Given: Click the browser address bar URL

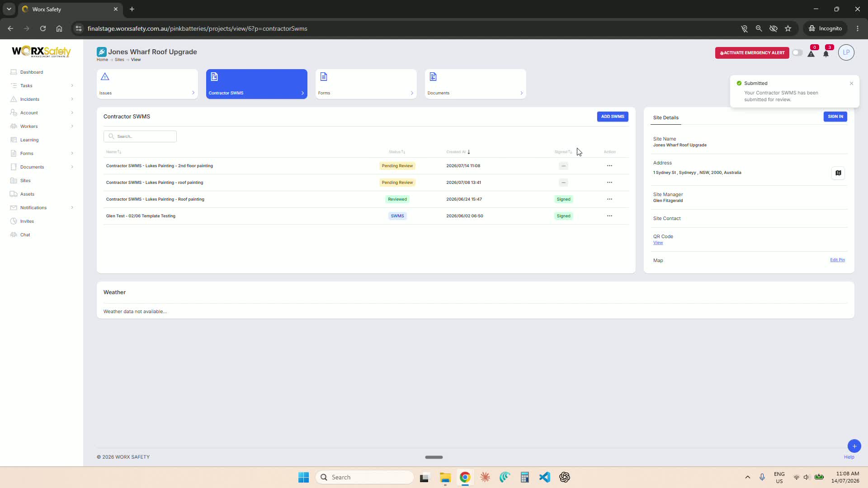Looking at the screenshot, I should [x=198, y=28].
